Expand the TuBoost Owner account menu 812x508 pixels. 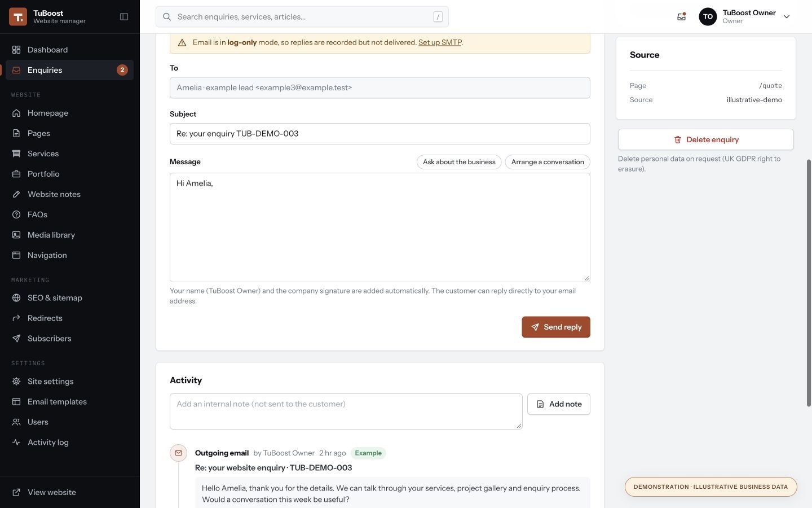click(x=744, y=17)
